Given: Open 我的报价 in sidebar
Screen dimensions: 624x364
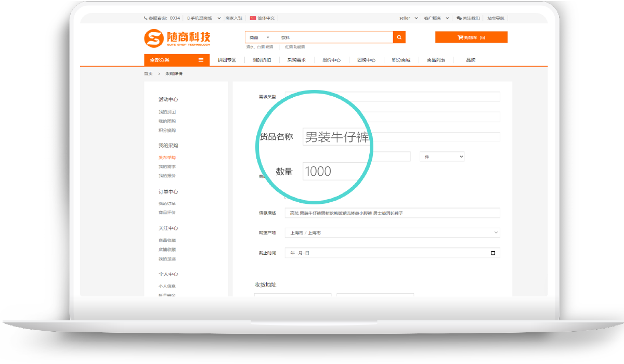Looking at the screenshot, I should click(167, 176).
